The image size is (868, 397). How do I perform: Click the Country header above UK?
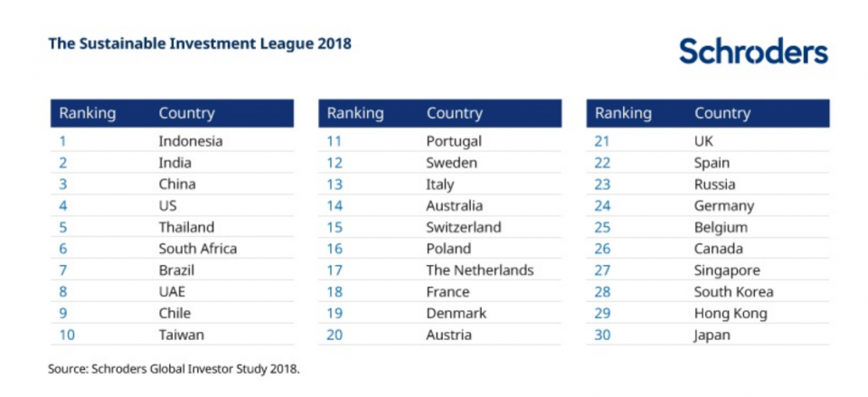(x=722, y=113)
